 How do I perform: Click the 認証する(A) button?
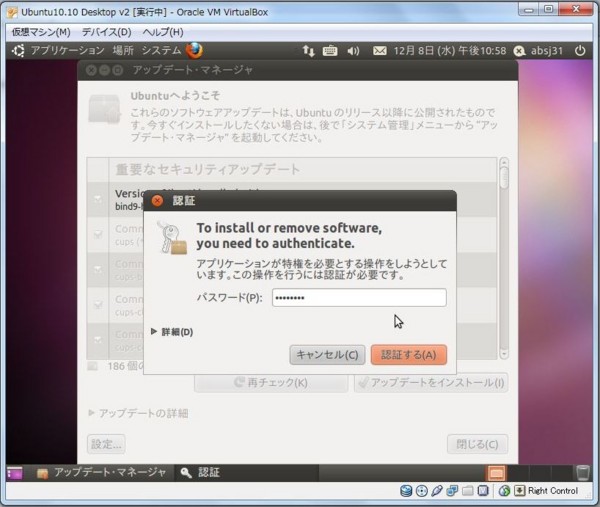click(409, 355)
